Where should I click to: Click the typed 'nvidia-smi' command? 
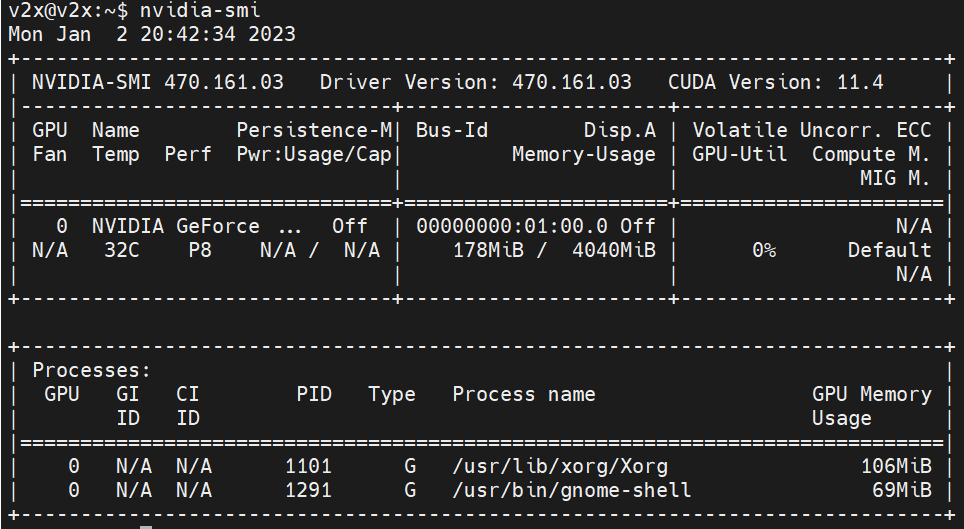(200, 10)
